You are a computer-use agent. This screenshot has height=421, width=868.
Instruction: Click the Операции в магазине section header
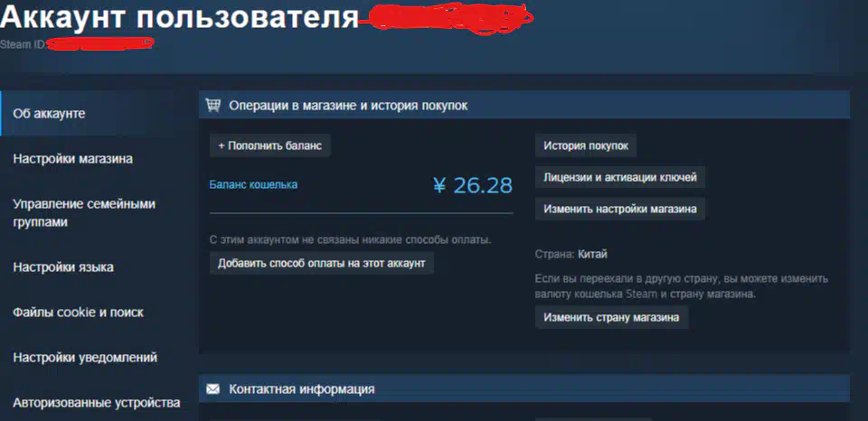pos(524,105)
